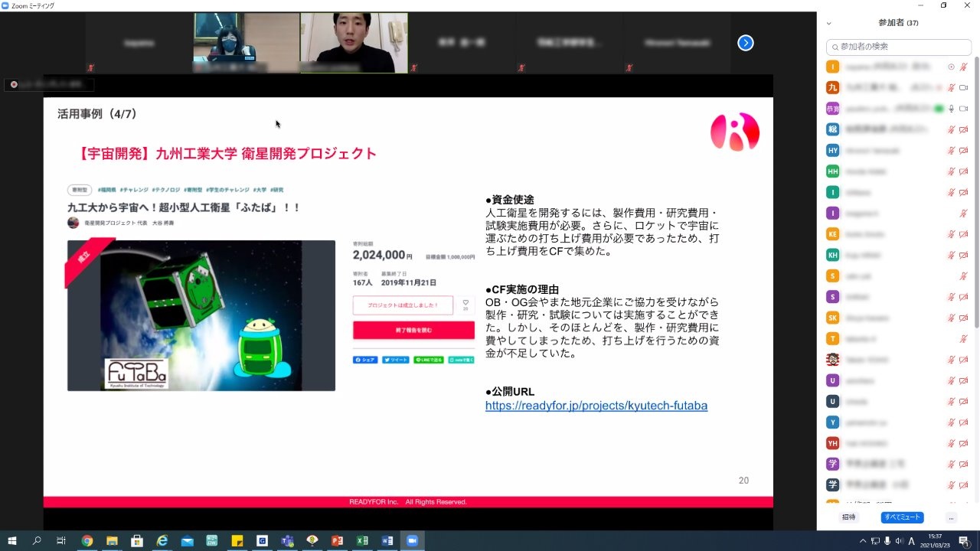
Task: Toggle video-off camera icon in the YH participant row
Action: tap(964, 443)
